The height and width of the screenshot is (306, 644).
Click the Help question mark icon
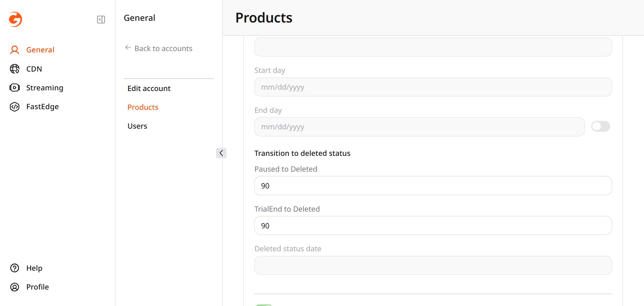point(15,268)
